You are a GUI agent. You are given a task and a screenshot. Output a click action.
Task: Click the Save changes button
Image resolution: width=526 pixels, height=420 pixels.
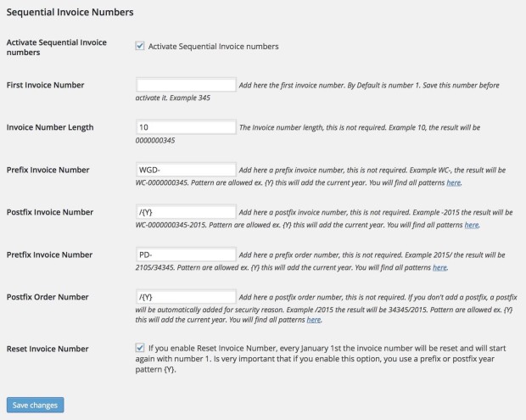36,405
